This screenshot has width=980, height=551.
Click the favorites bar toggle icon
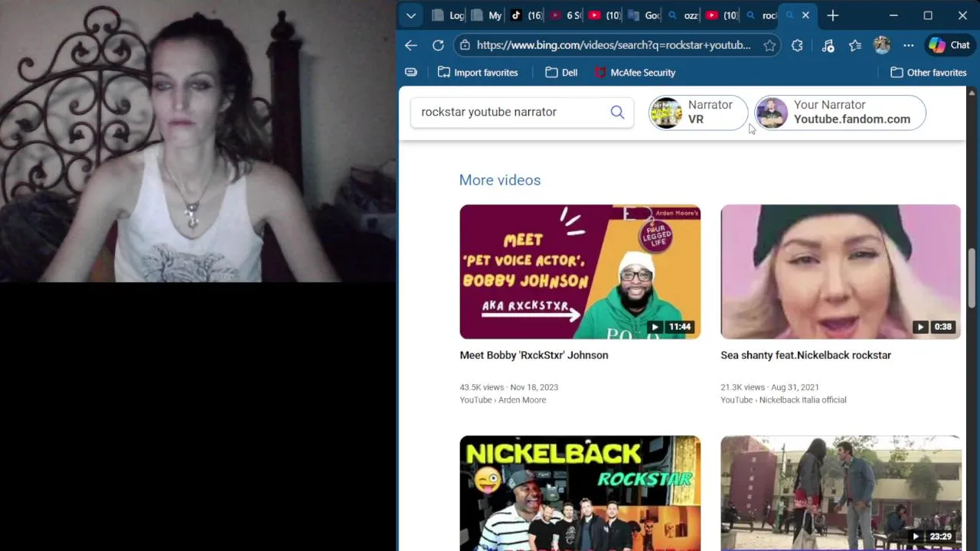pyautogui.click(x=411, y=72)
